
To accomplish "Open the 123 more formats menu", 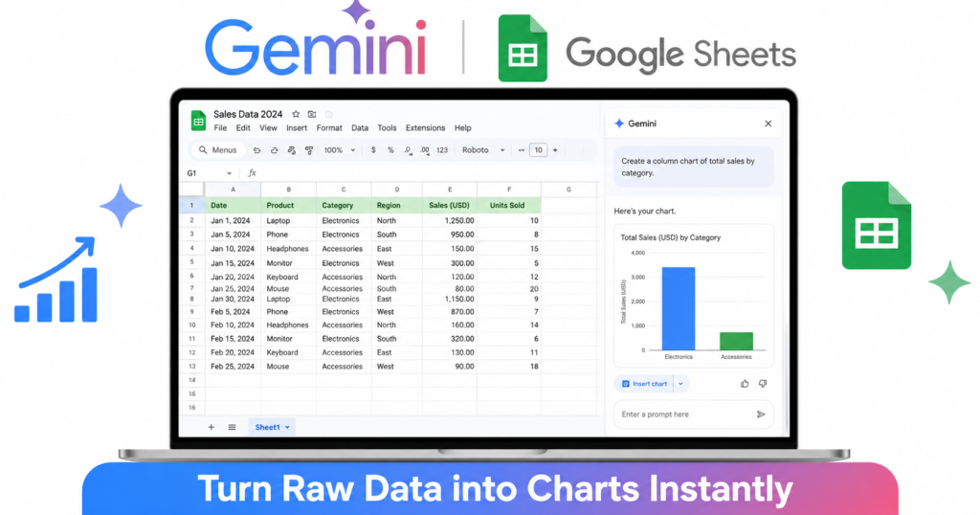I will click(x=442, y=150).
